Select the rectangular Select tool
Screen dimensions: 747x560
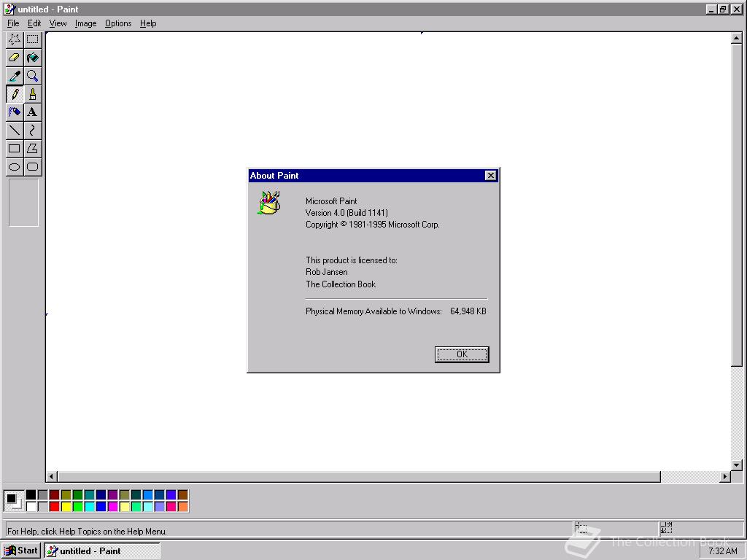pos(32,39)
